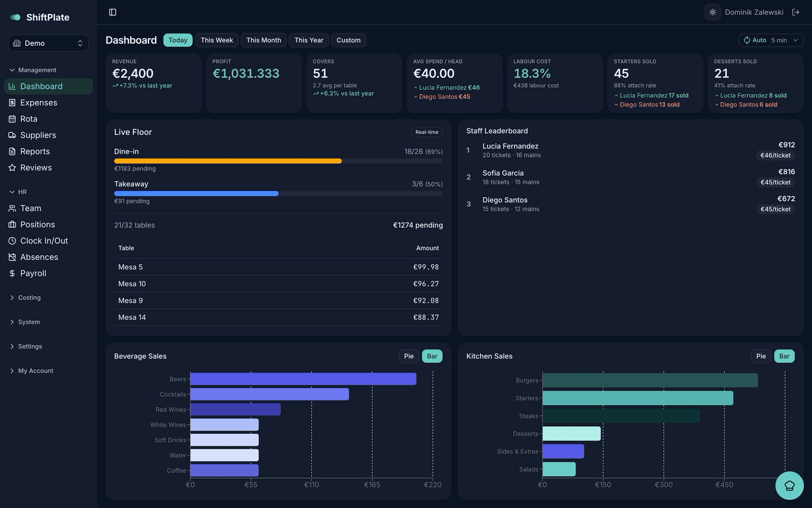Image resolution: width=812 pixels, height=508 pixels.
Task: Click the Cocktails bar in chart
Action: [x=269, y=394]
